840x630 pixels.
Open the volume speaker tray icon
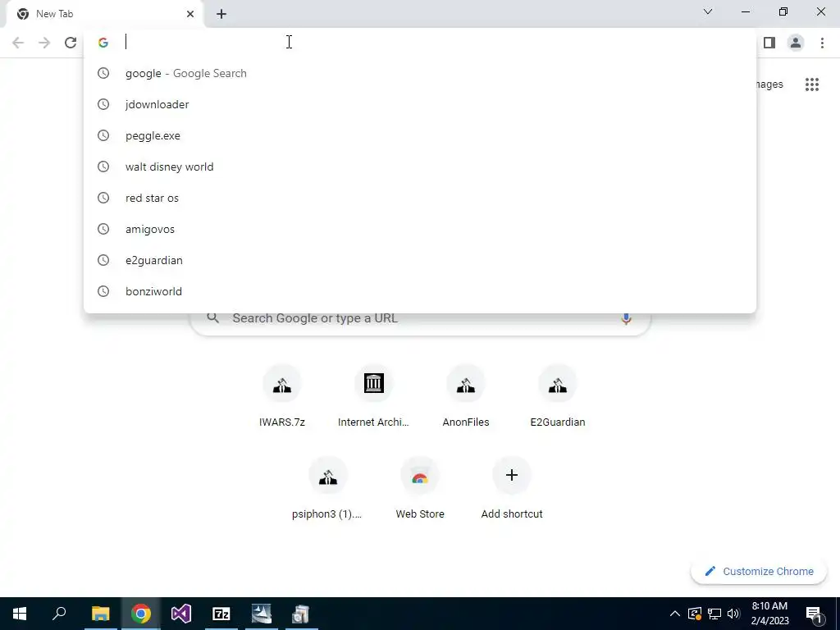coord(733,614)
